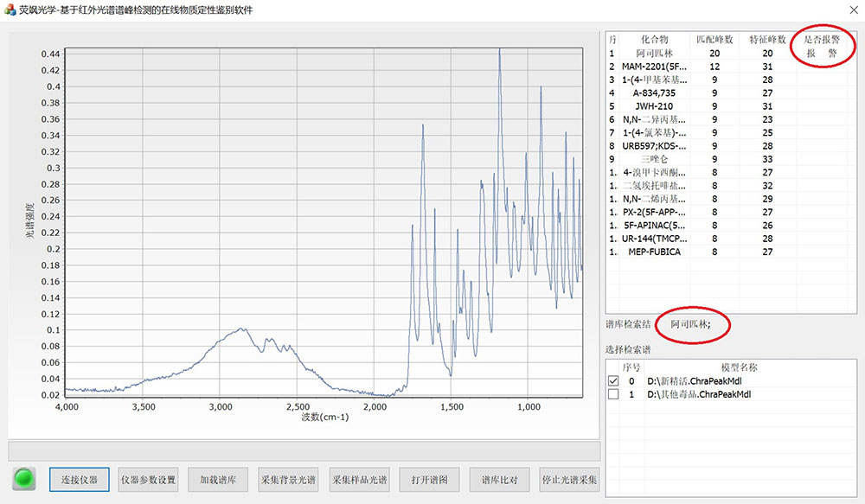The height and width of the screenshot is (504, 865).
Task: Click the 连接仪器 button
Action: tap(79, 480)
